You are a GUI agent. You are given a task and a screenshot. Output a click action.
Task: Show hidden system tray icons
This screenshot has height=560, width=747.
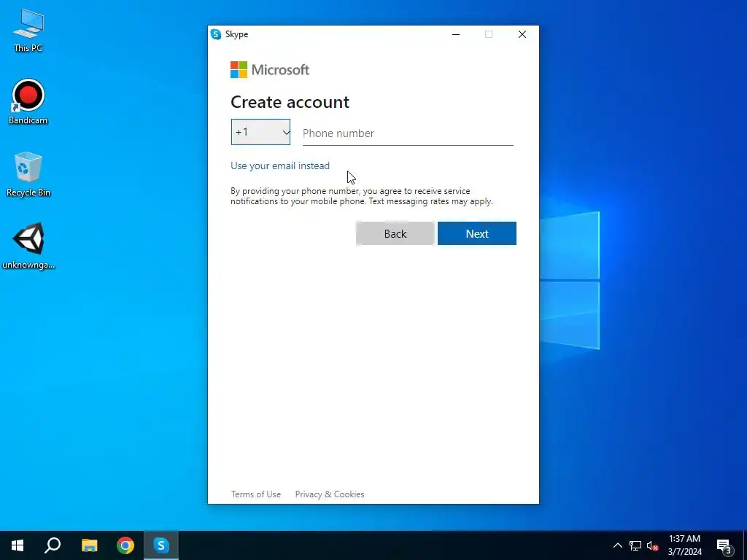click(617, 545)
